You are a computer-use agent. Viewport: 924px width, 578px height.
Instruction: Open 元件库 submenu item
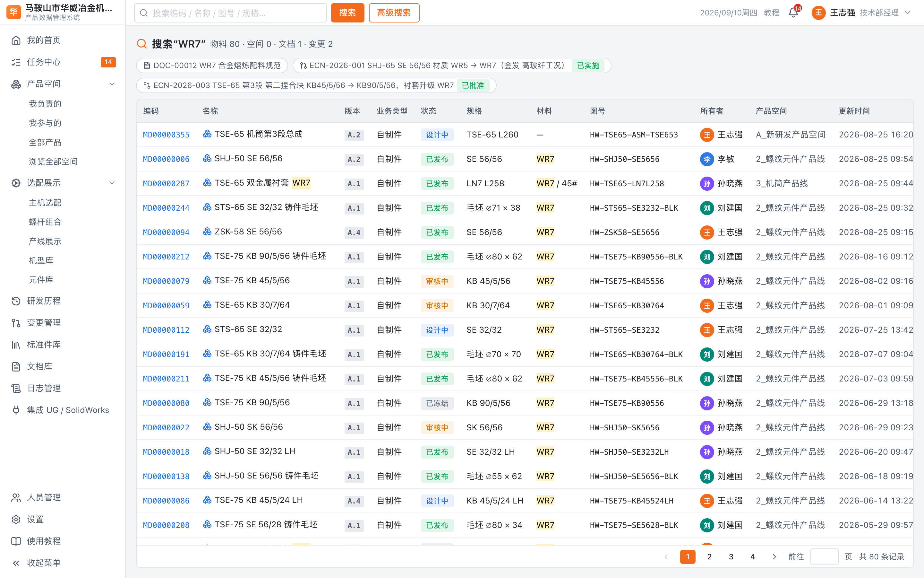41,279
